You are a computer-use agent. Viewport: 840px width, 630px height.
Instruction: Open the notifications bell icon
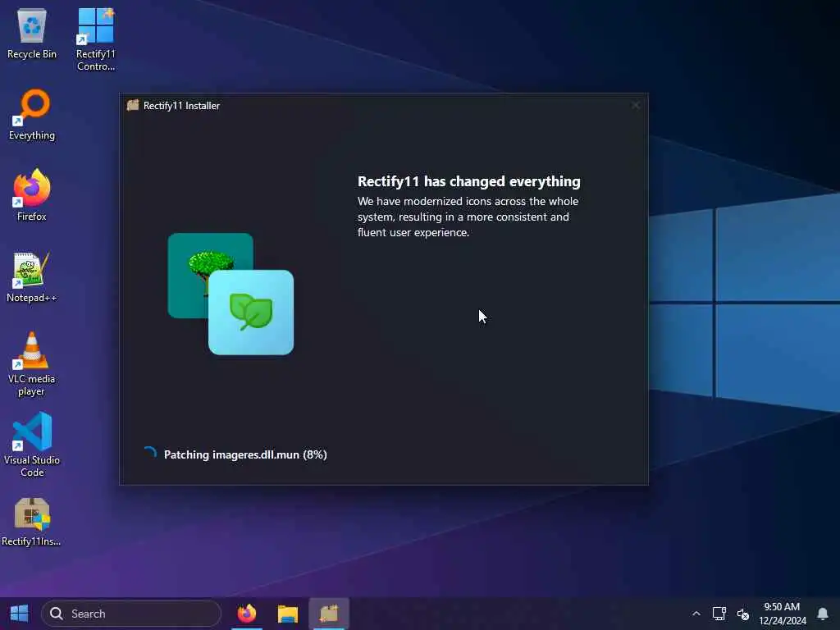823,614
